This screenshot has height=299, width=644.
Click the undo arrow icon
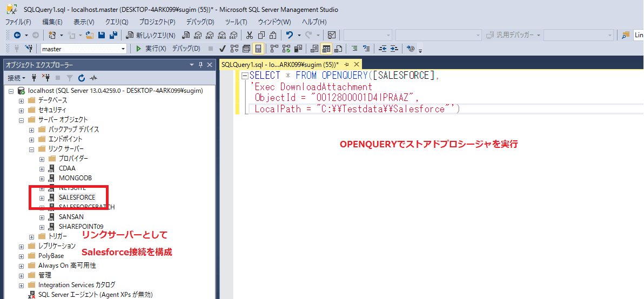click(290, 35)
